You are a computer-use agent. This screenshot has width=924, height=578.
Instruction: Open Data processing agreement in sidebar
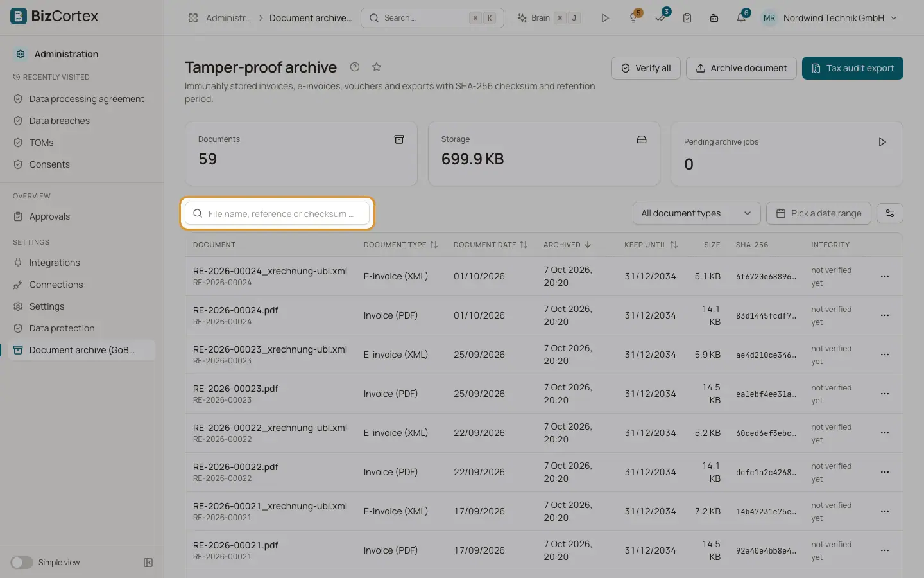point(81,99)
